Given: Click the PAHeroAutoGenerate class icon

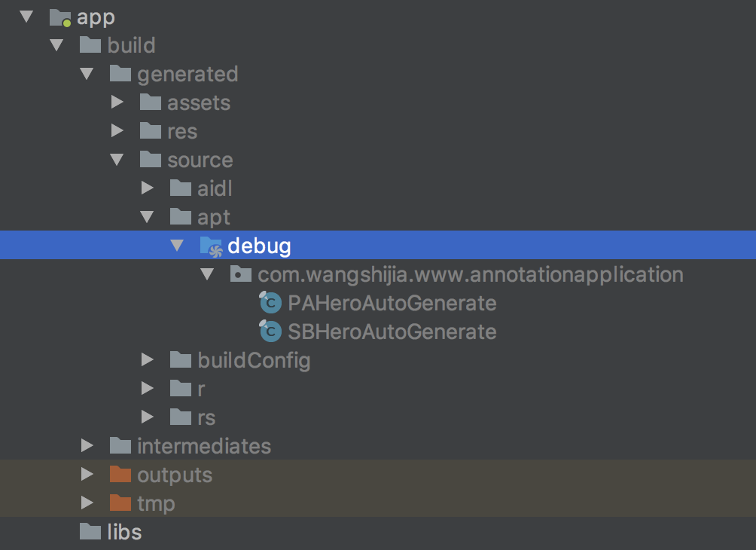Looking at the screenshot, I should [x=270, y=303].
